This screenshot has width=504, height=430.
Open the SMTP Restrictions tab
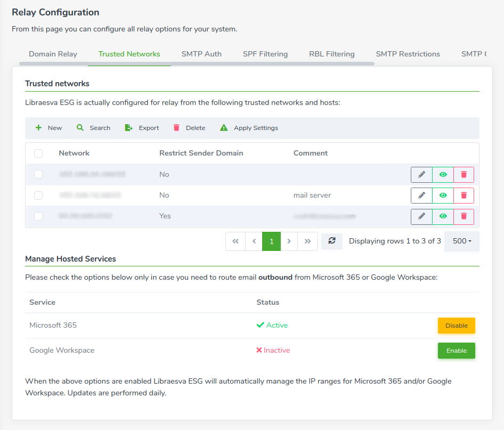pos(408,54)
